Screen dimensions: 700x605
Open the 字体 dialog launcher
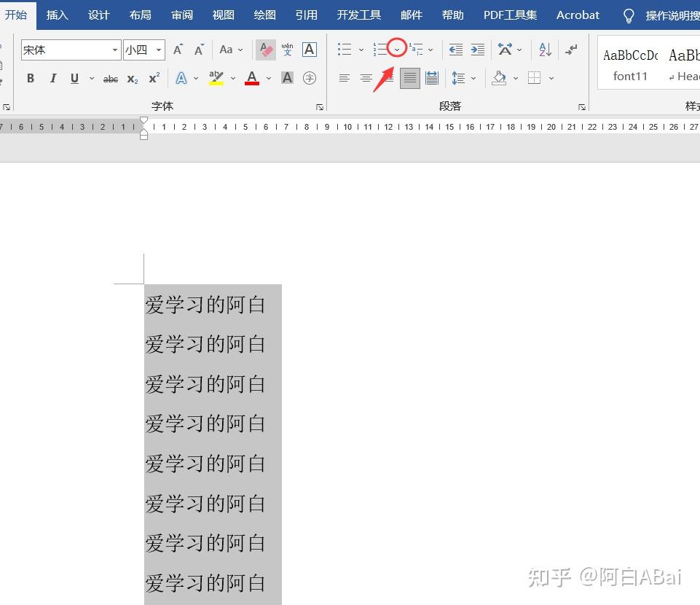320,106
